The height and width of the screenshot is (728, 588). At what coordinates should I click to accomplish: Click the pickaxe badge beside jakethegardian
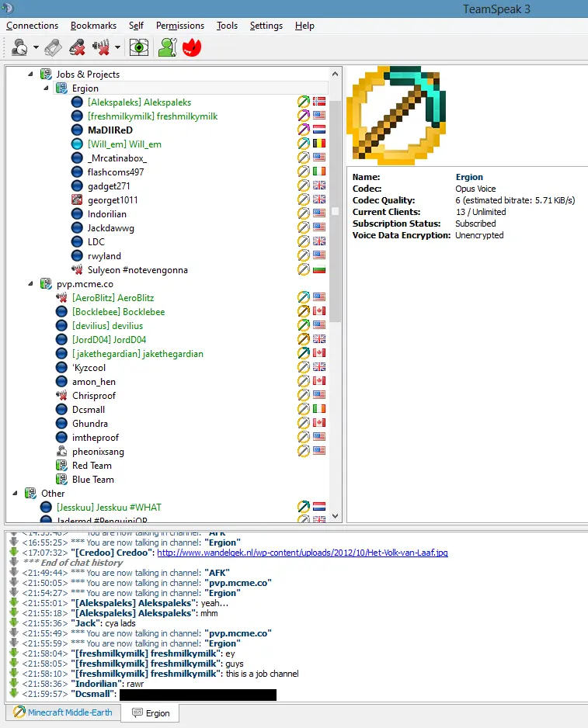304,353
